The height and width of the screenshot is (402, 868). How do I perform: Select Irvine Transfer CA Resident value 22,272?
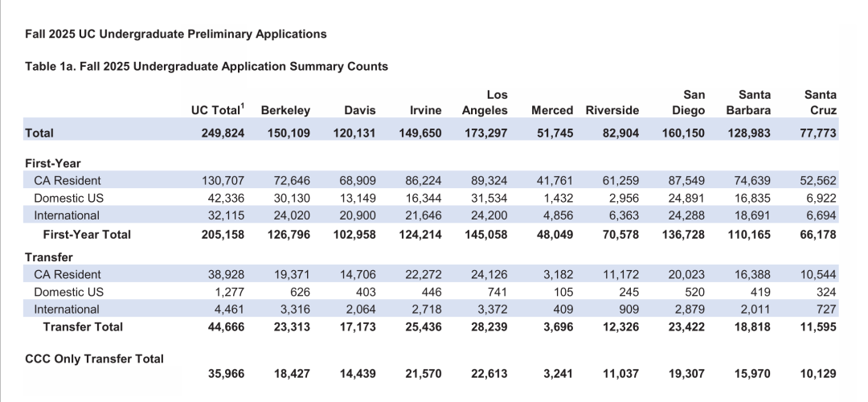coord(424,275)
